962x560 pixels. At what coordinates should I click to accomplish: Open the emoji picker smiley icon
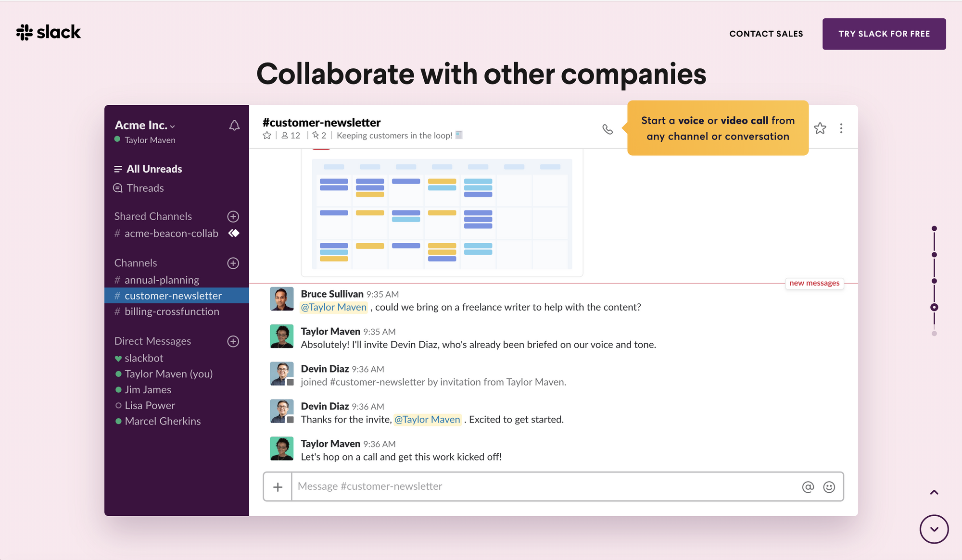tap(829, 487)
